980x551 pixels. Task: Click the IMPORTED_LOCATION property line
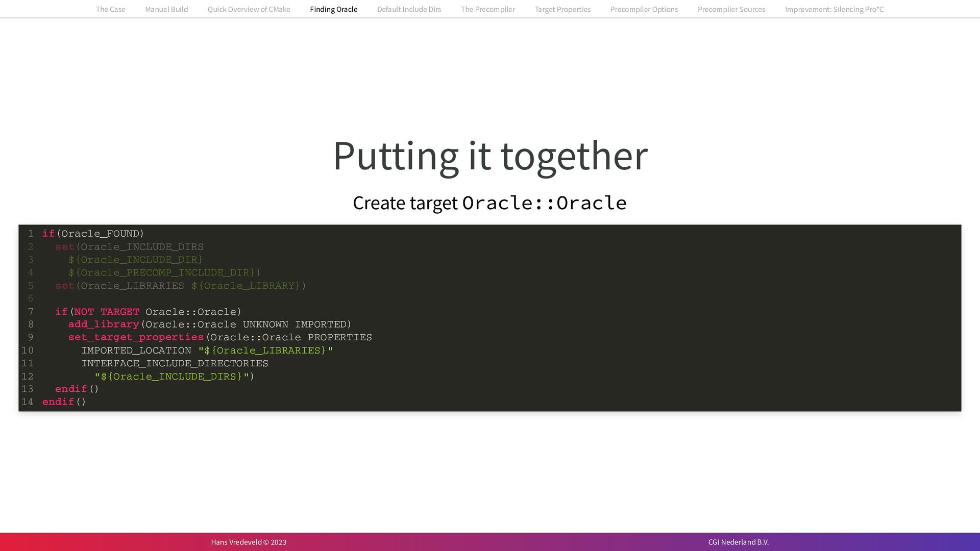point(207,350)
